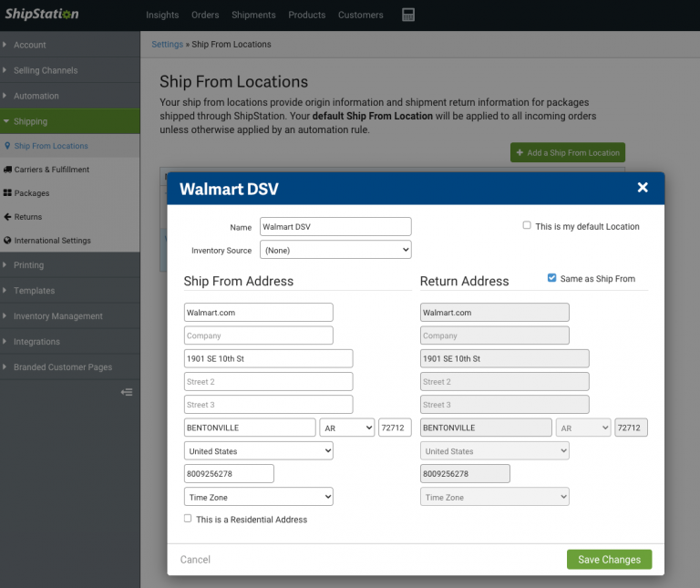Click the Ship From Street 3 field

coord(268,405)
